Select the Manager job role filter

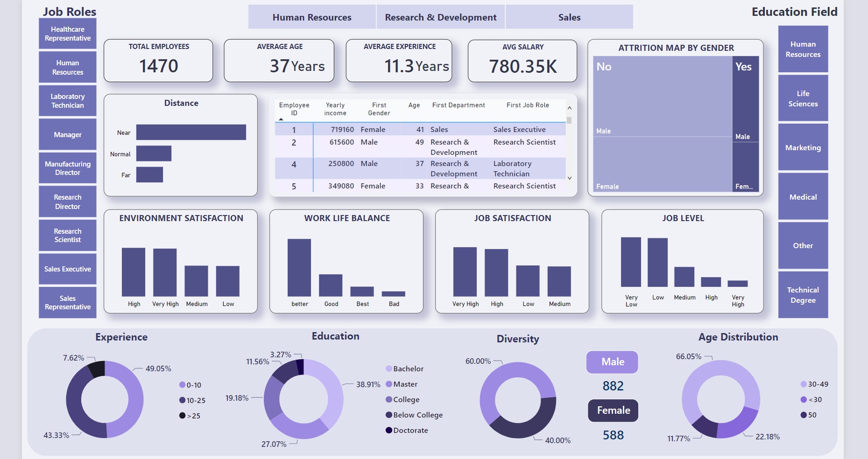(x=67, y=134)
